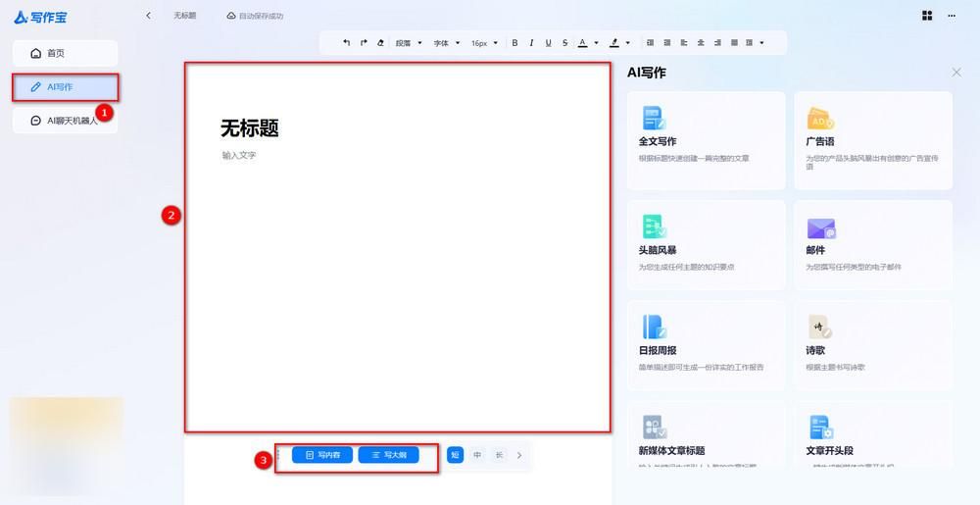Click the 邮件 envelope icon
This screenshot has width=980, height=505.
coord(821,228)
